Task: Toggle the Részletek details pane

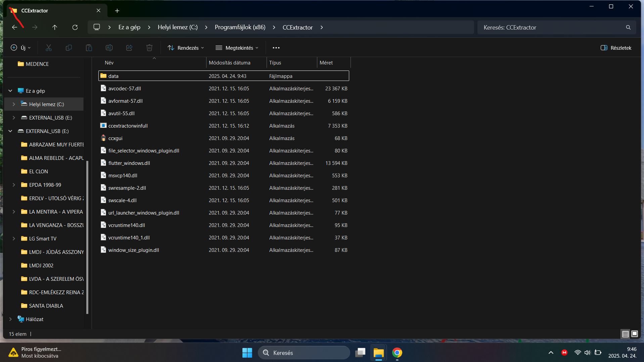Action: [x=616, y=48]
